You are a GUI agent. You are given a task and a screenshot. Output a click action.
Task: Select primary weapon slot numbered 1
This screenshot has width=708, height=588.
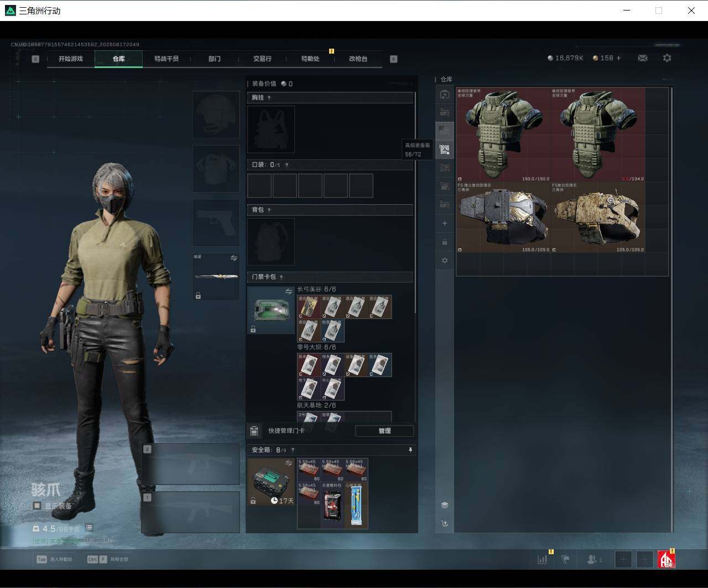click(x=191, y=513)
